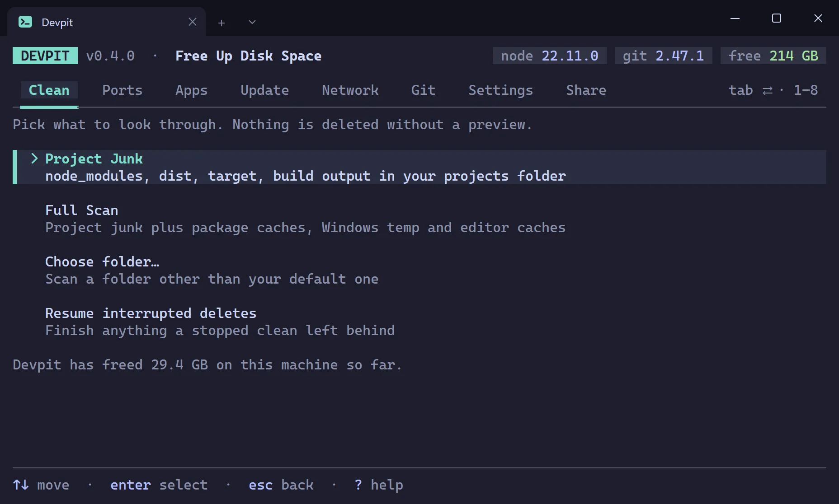Image resolution: width=839 pixels, height=504 pixels.
Task: Open the Apps tab
Action: (x=192, y=90)
